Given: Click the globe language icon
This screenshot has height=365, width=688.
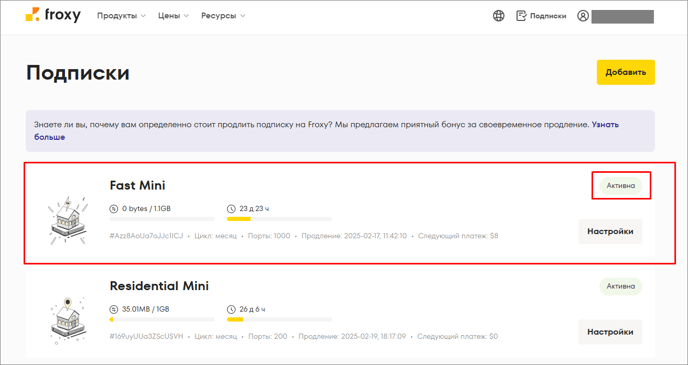Looking at the screenshot, I should (x=498, y=16).
